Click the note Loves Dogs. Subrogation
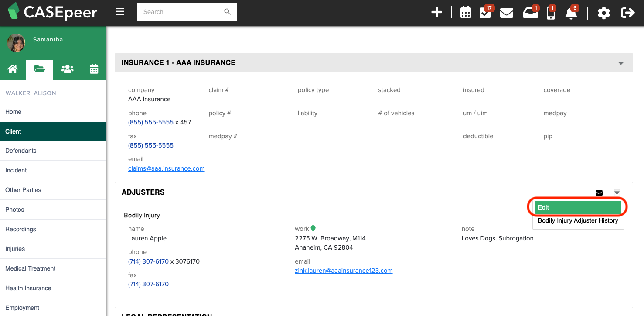 point(497,238)
